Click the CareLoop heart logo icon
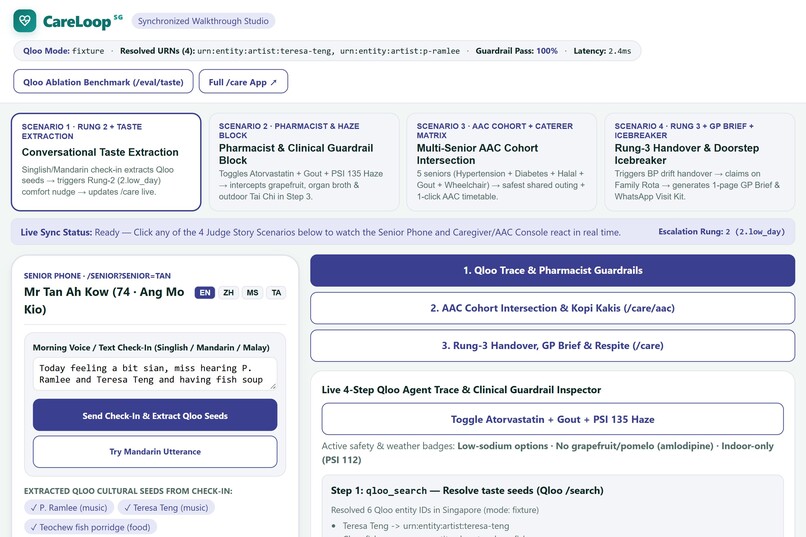Image resolution: width=806 pixels, height=537 pixels. pyautogui.click(x=25, y=21)
